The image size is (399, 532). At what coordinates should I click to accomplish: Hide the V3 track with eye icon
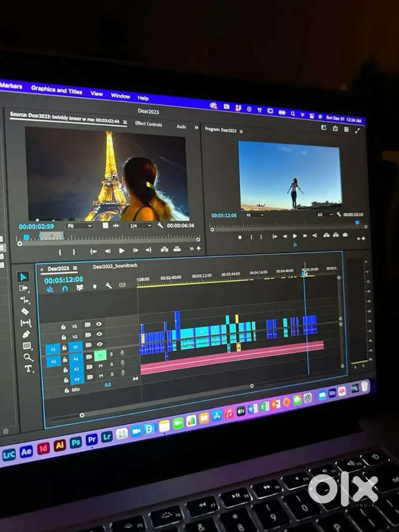pos(99,324)
